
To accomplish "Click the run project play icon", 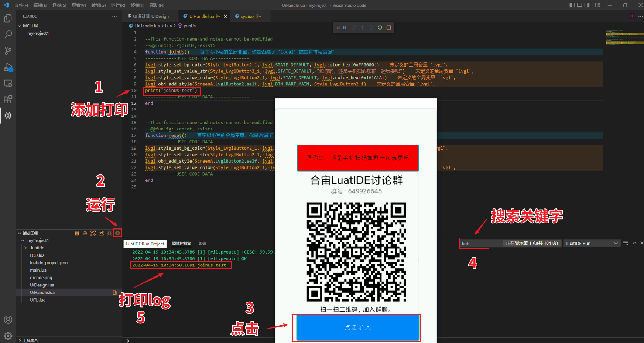I will [117, 233].
